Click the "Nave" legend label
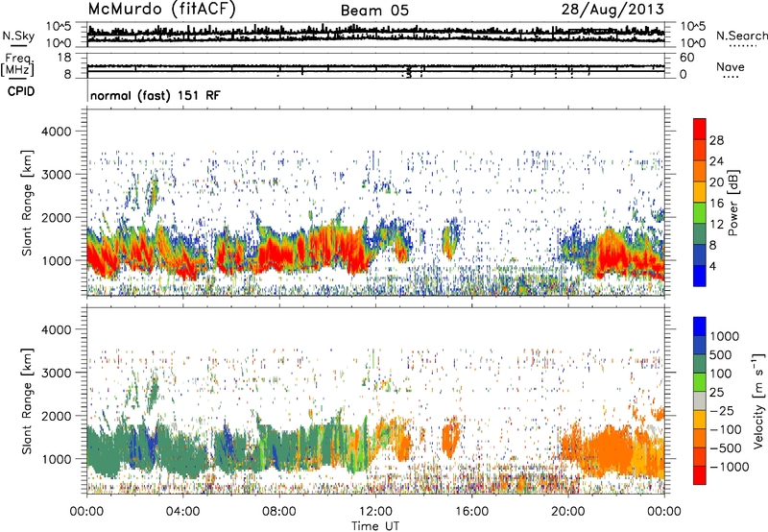 click(x=731, y=66)
